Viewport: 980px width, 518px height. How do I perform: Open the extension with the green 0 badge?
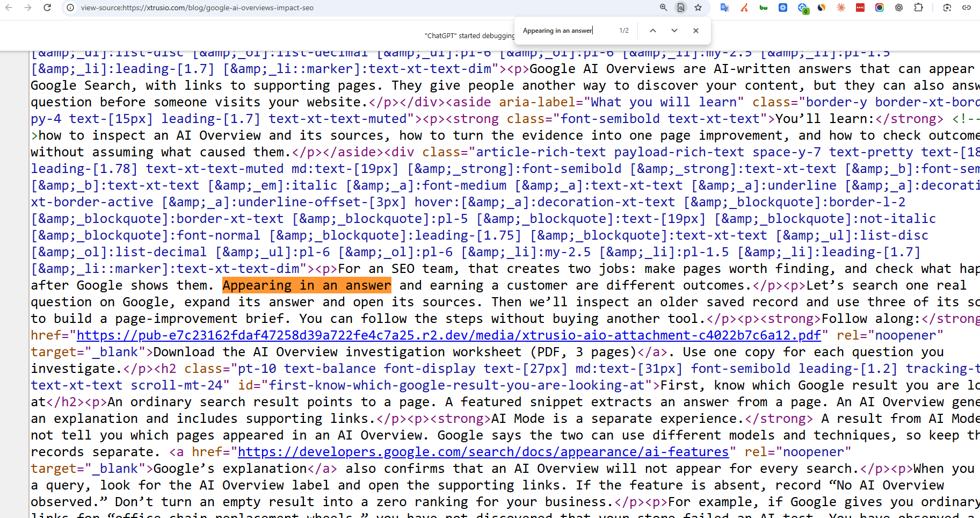coord(803,8)
